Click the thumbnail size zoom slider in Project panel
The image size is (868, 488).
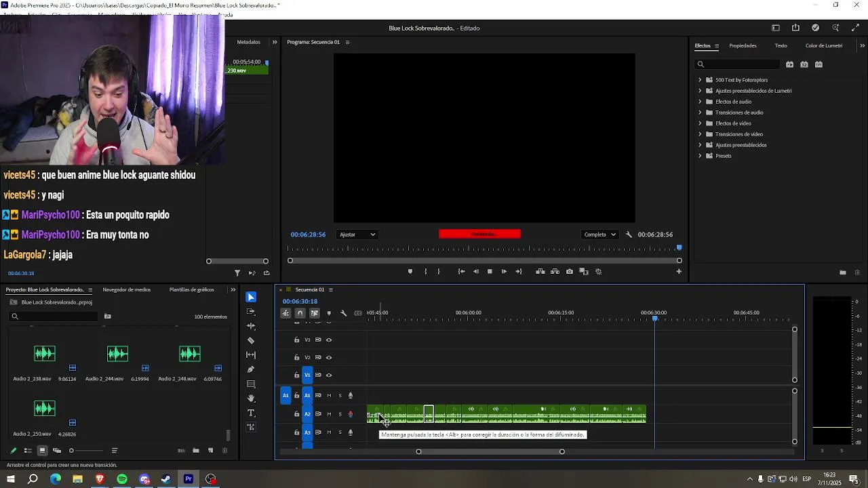pos(86,451)
